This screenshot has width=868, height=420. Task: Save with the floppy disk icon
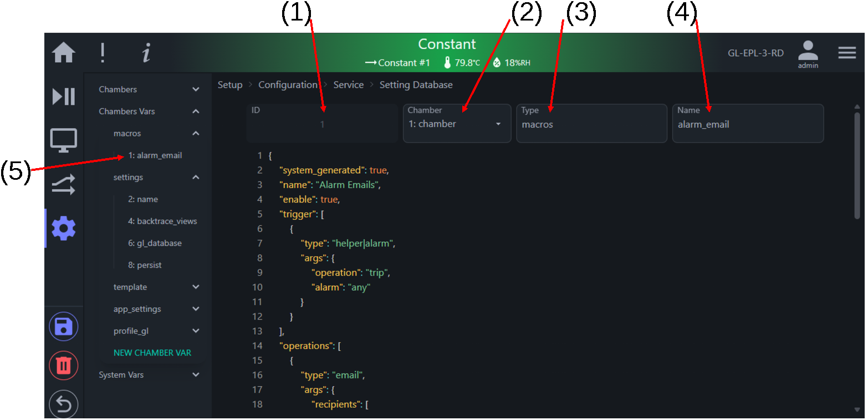(64, 326)
